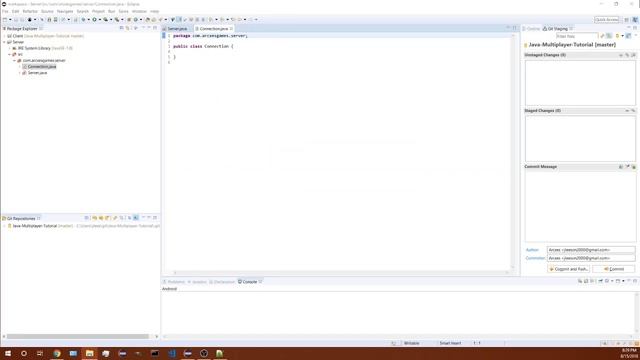The width and height of the screenshot is (640, 360).
Task: Open the Windows Start menu
Action: [x=8, y=353]
